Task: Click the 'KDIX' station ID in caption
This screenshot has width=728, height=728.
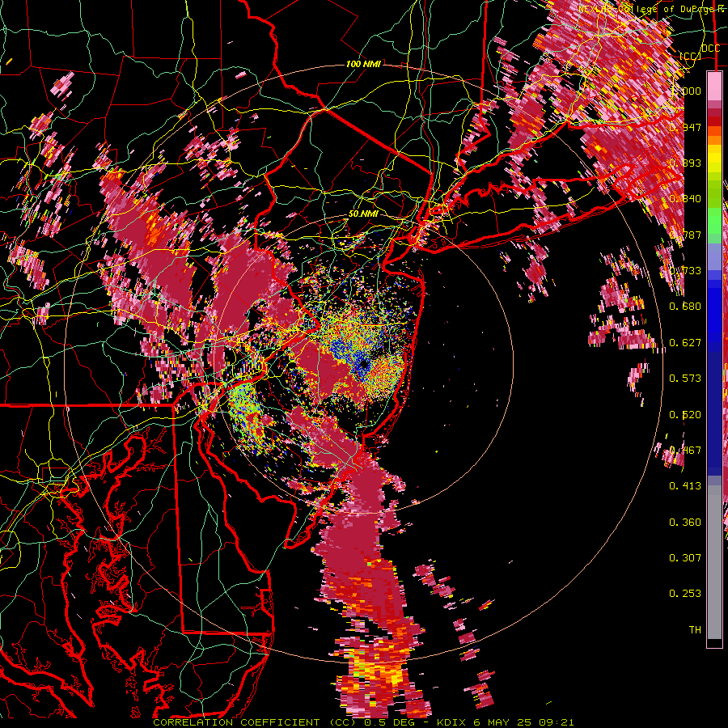Action: tap(453, 722)
